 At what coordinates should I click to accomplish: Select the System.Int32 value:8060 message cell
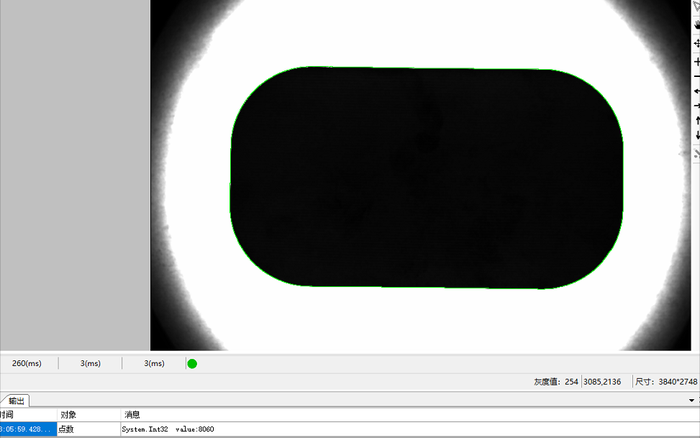[x=409, y=429]
